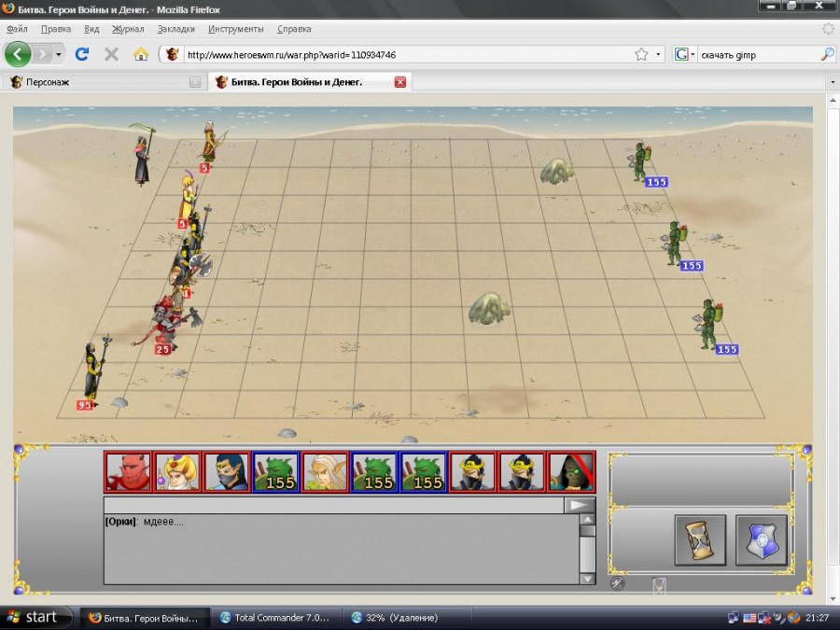Viewport: 840px width, 630px height.
Task: Click the Firefox activity throbber icon
Action: 828,29
